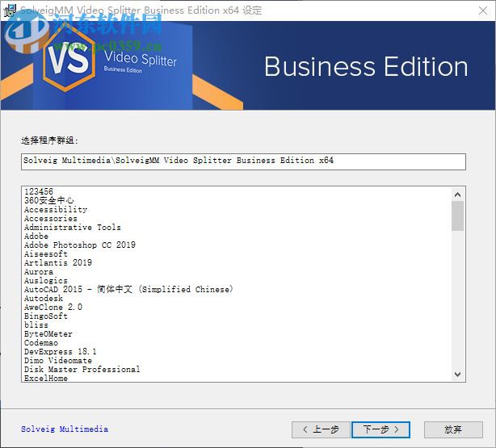Click the program list scrollbar thumb
Screen dimensions: 496x448
tap(457, 216)
